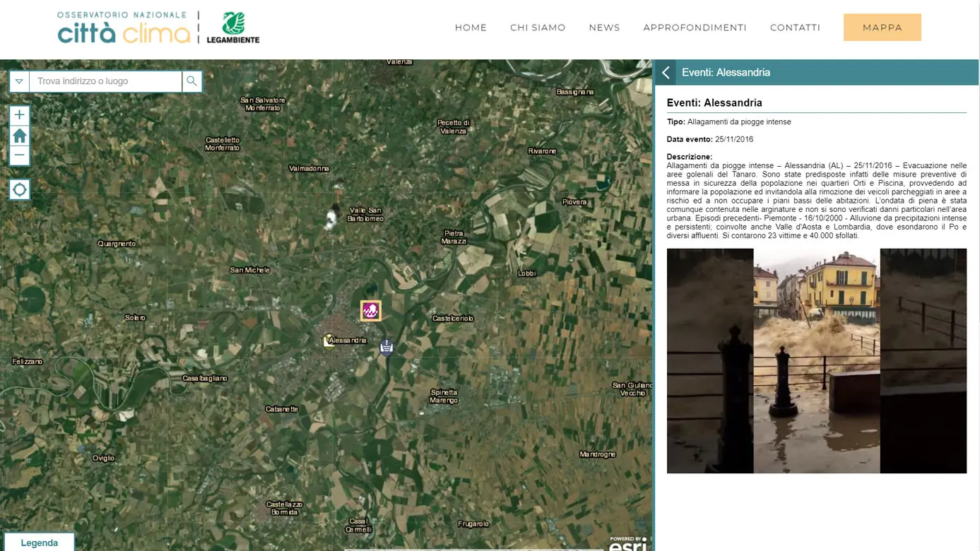This screenshot has width=980, height=551.
Task: Expand the Legenda panel
Action: click(39, 543)
